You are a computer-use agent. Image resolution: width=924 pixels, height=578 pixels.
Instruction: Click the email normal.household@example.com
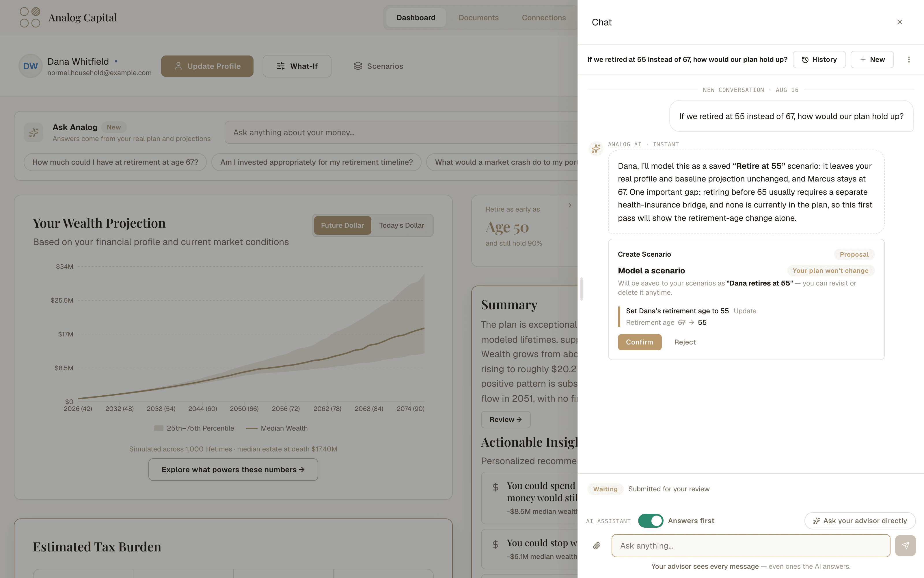[99, 73]
